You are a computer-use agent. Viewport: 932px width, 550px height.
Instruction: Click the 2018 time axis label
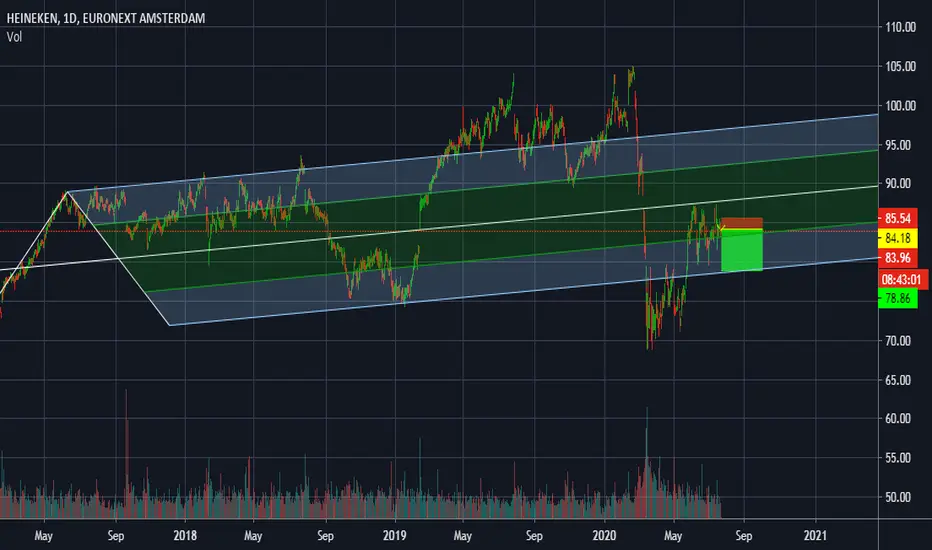[x=185, y=536]
